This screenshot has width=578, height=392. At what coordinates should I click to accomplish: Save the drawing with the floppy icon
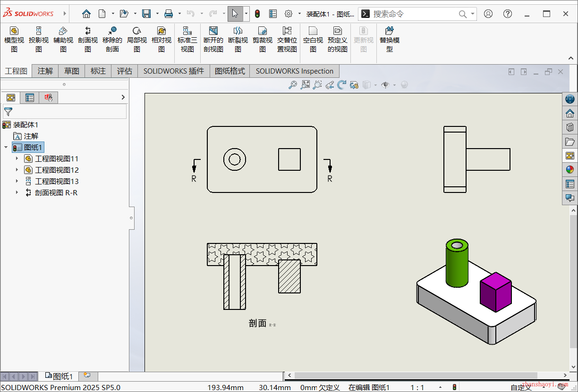pyautogui.click(x=147, y=14)
